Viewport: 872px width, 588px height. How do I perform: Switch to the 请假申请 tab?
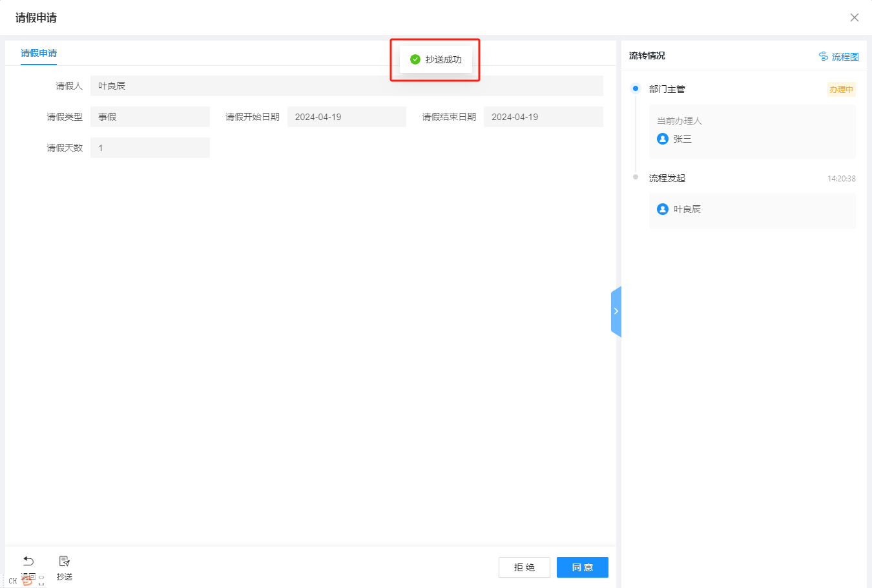39,53
